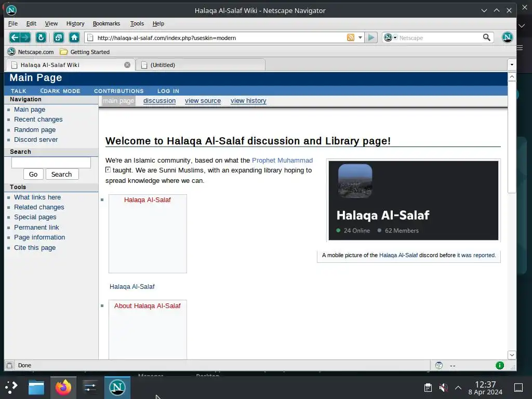
Task: Click the page icon in the address bar
Action: pos(90,37)
